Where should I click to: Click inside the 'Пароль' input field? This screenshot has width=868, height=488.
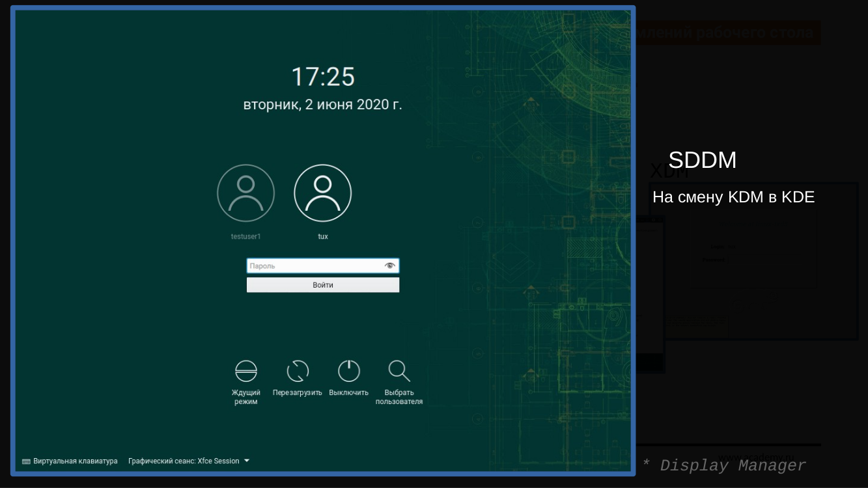point(313,265)
